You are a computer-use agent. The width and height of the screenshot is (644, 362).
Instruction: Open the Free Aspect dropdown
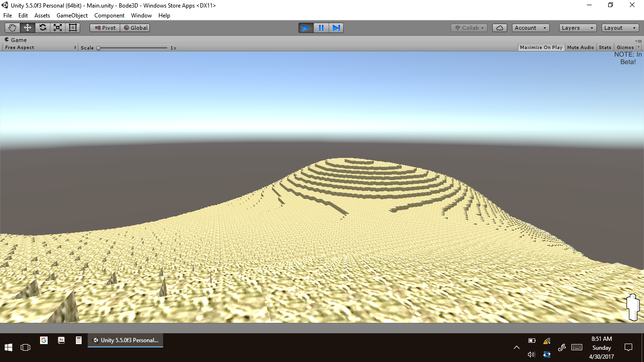41,48
